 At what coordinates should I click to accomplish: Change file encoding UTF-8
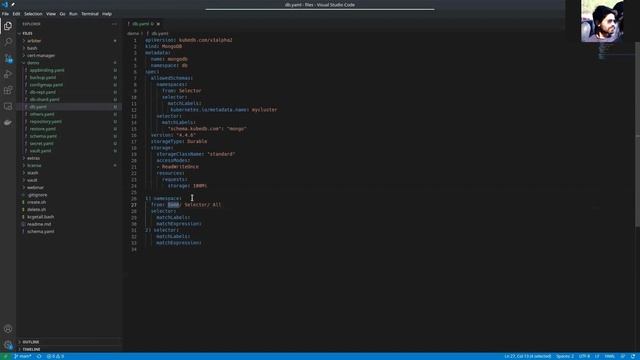pyautogui.click(x=584, y=356)
